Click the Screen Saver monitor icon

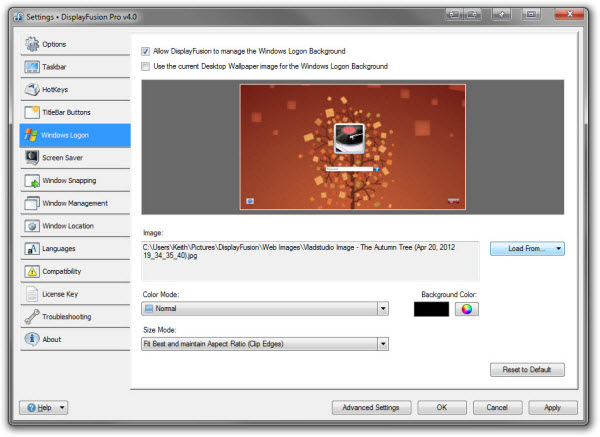click(x=32, y=157)
